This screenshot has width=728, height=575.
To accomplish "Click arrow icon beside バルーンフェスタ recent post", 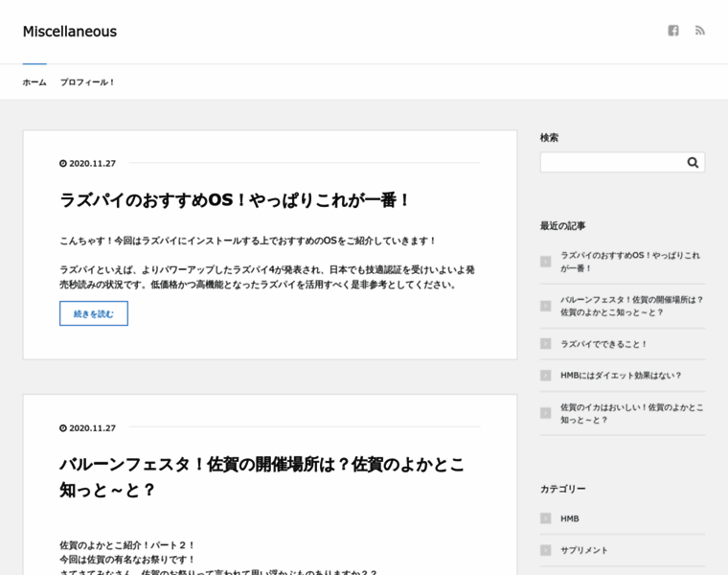I will [545, 306].
